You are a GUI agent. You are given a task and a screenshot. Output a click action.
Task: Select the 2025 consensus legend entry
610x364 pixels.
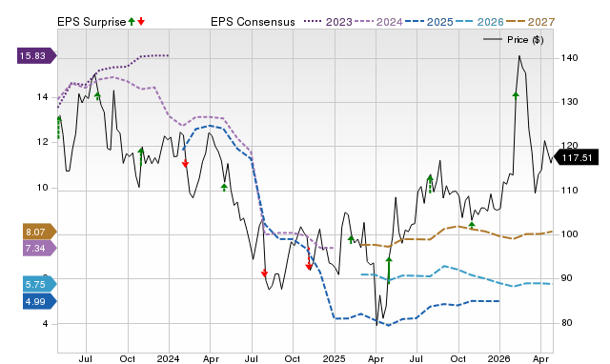coord(429,22)
